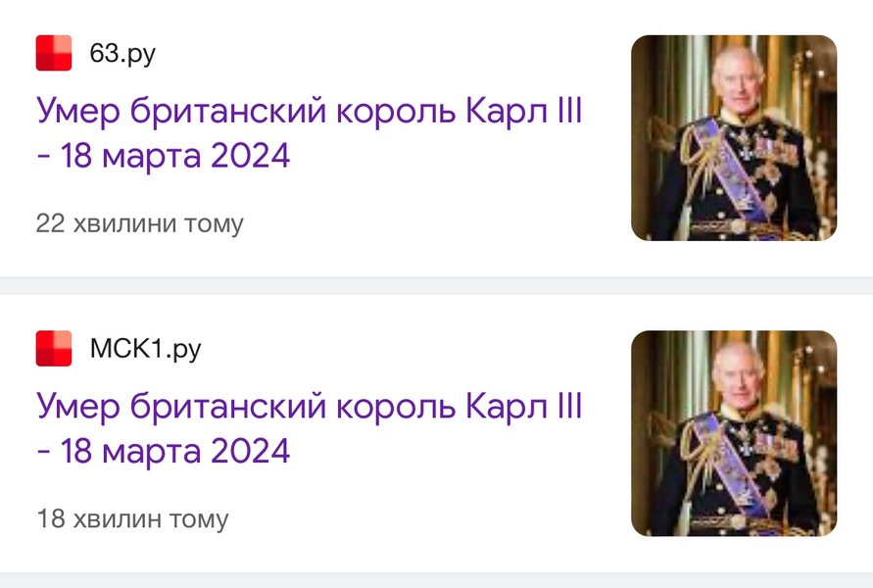Click "- 18 марта 2024" in the МСК1.ру headline
Viewport: 873px width, 588px height.
[x=163, y=451]
